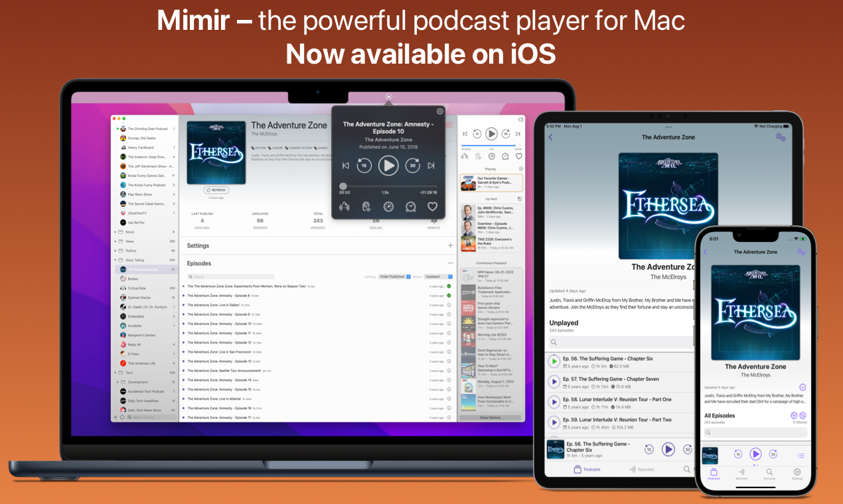Viewport: 843px width, 504px height.
Task: Toggle played checkmark of Experiments Post-Mortem episode
Action: 449,286
